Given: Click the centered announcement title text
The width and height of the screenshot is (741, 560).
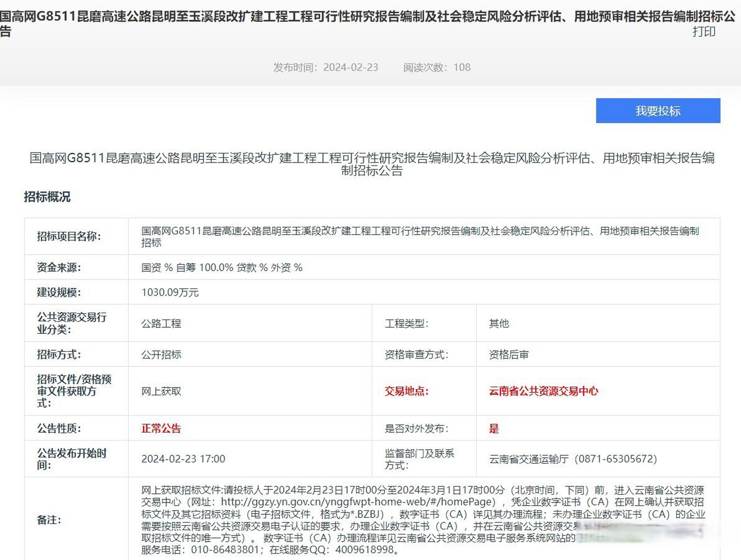Looking at the screenshot, I should 372,164.
